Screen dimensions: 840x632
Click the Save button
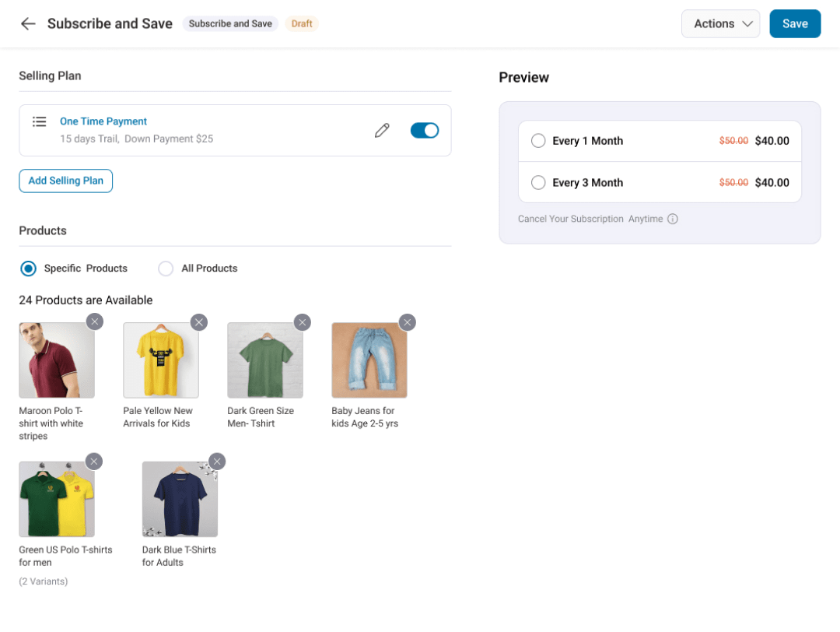tap(795, 23)
